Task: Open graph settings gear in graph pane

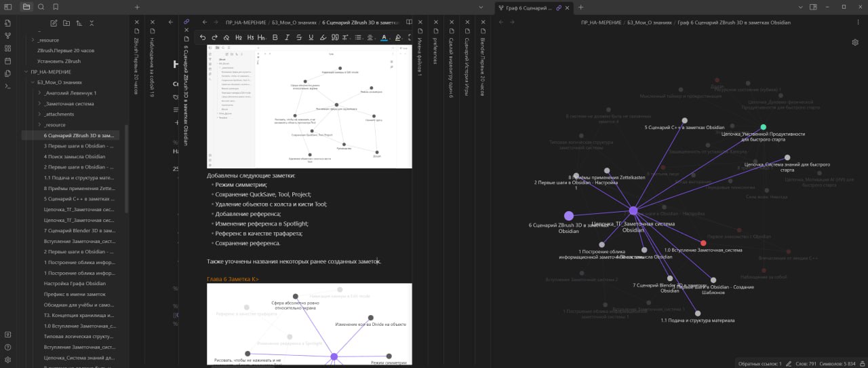Action: (x=855, y=42)
